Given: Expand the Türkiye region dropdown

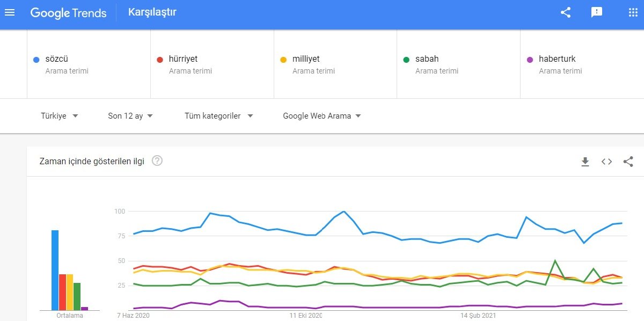Looking at the screenshot, I should coord(60,116).
